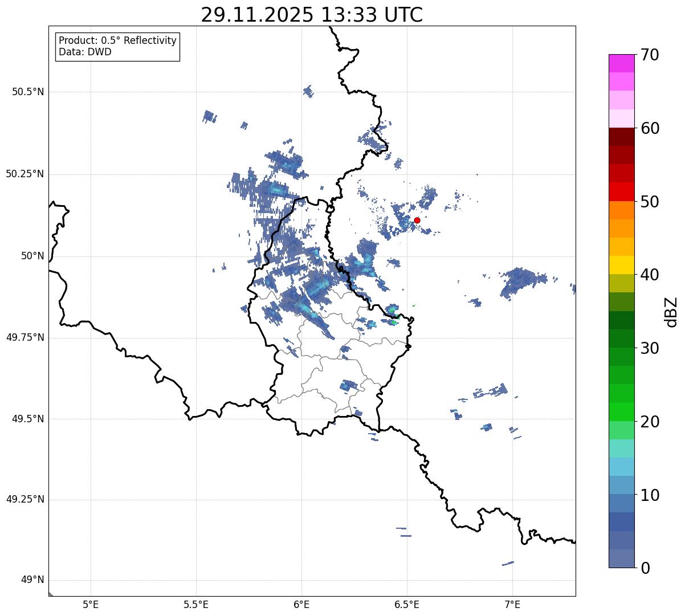This screenshot has width=685, height=616.
Task: Click the 5.5°E longitude label
Action: pyautogui.click(x=196, y=605)
